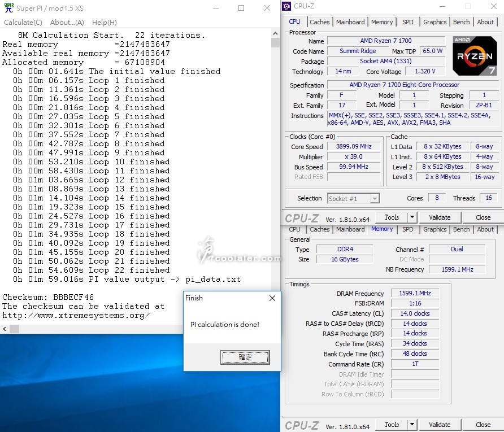The width and height of the screenshot is (504, 432).
Task: Click the Validate button in upper CPU-Z window
Action: point(440,217)
